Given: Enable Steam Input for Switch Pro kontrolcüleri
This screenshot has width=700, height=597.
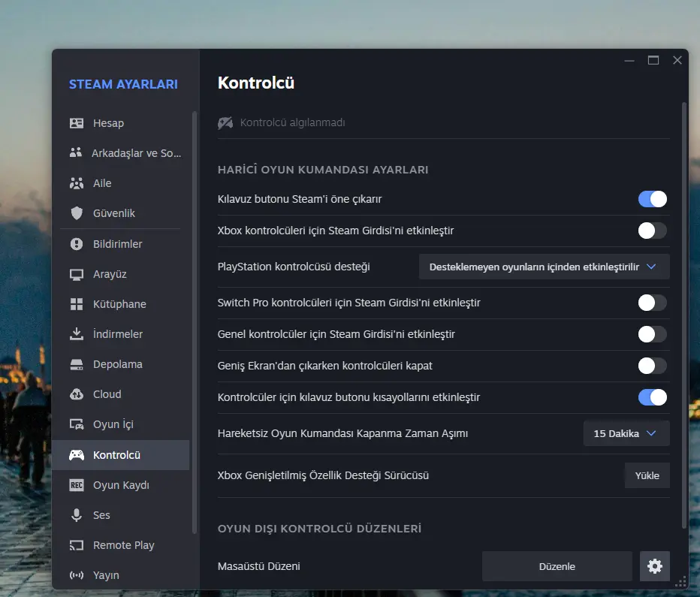Looking at the screenshot, I should pyautogui.click(x=652, y=303).
